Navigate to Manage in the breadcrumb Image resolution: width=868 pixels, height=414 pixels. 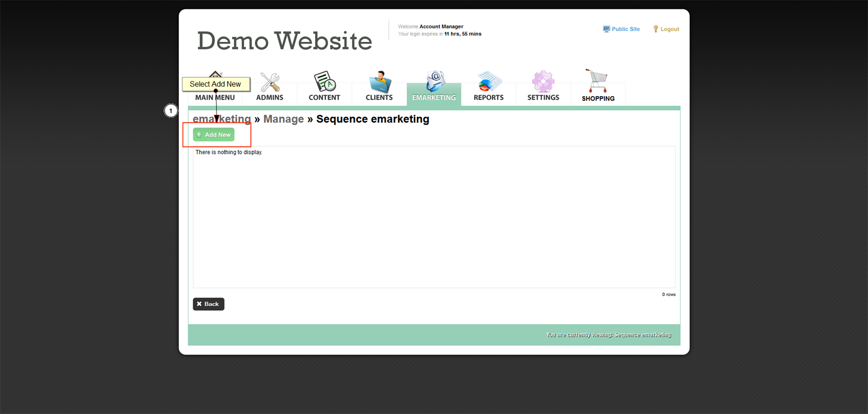point(283,119)
